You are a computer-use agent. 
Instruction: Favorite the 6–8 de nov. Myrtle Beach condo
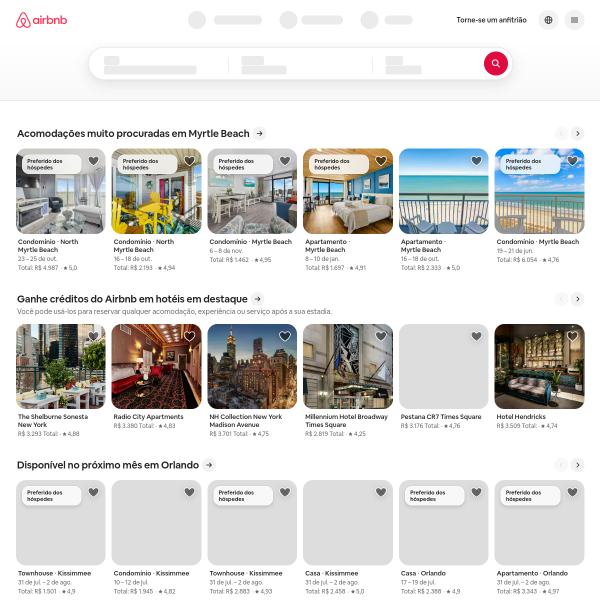click(285, 161)
